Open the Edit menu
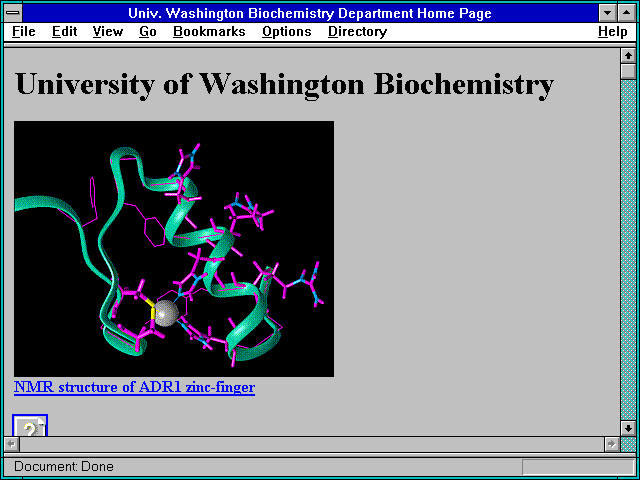 point(64,32)
